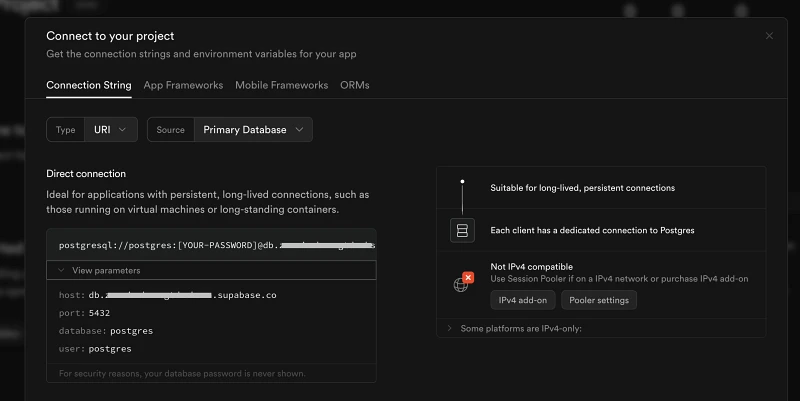The image size is (800, 401).
Task: Click the globe not-IPv4-compatible icon
Action: tap(463, 283)
